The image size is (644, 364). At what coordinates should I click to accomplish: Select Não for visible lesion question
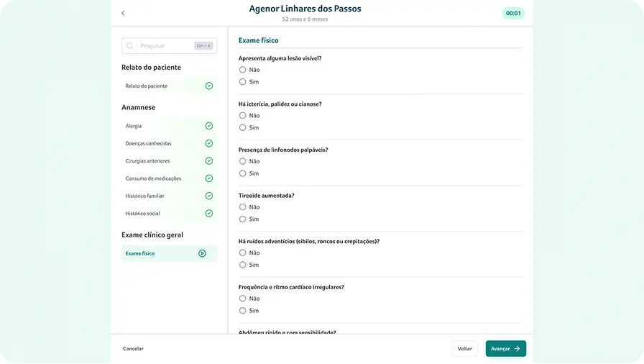[x=243, y=70]
